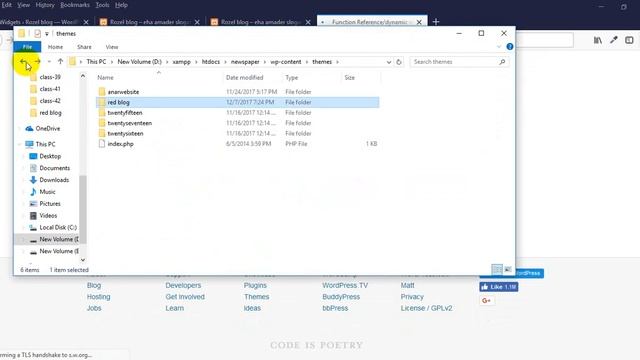Open address bar history dropdown

pos(389,62)
